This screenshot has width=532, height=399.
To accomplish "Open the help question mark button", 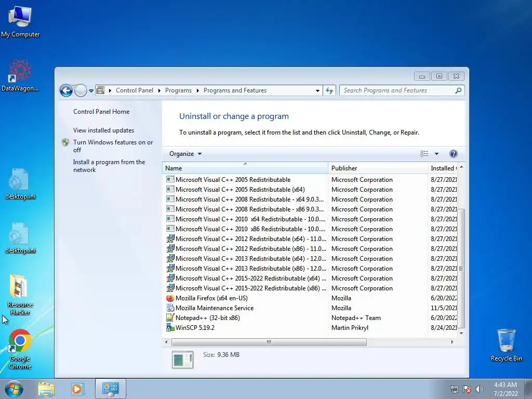I will coord(453,154).
